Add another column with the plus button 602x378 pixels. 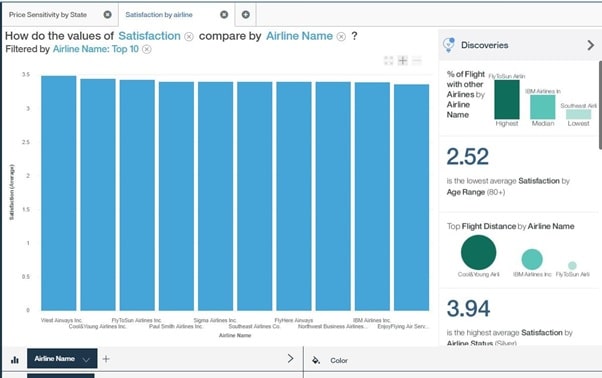click(106, 359)
